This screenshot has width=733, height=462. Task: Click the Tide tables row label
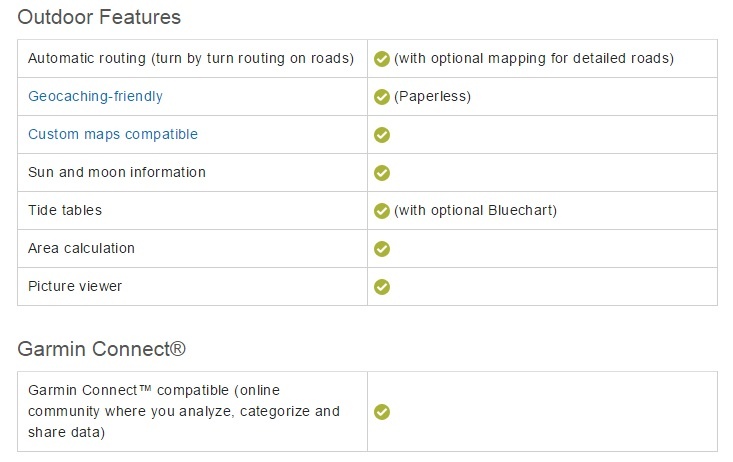65,211
